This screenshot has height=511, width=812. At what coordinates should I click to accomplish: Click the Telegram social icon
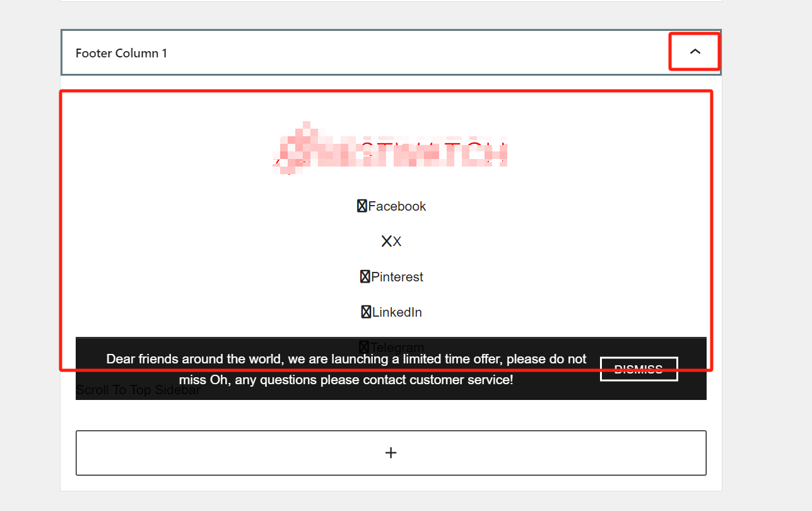coord(364,347)
